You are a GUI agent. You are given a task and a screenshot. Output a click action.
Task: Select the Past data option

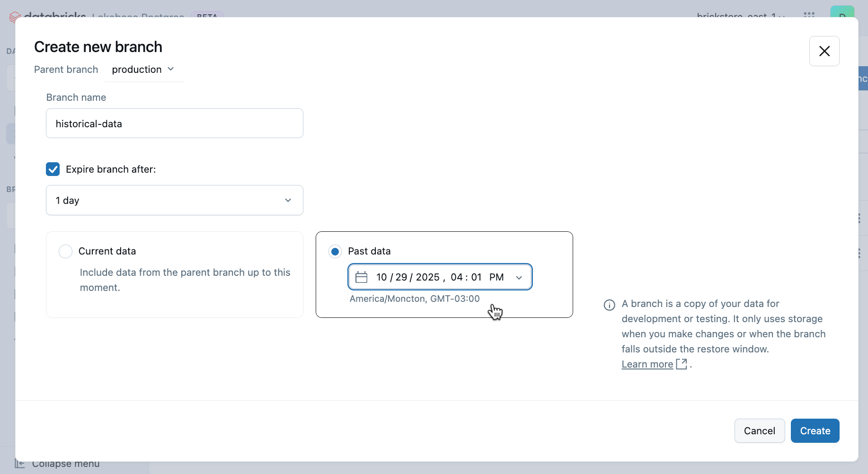coord(336,251)
